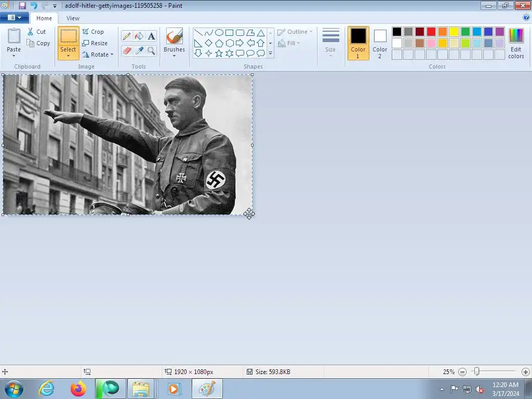The image size is (532, 399).
Task: Pick the purple color swatch
Action: click(x=499, y=32)
